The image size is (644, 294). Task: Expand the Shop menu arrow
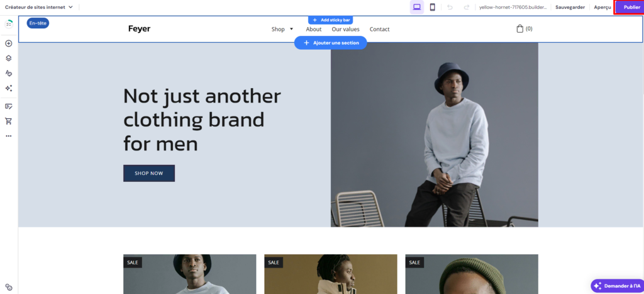pos(292,29)
